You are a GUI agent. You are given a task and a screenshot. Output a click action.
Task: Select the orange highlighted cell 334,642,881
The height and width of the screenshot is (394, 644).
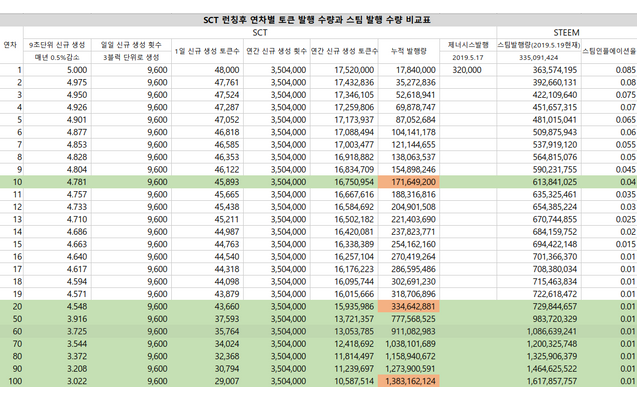pyautogui.click(x=409, y=306)
